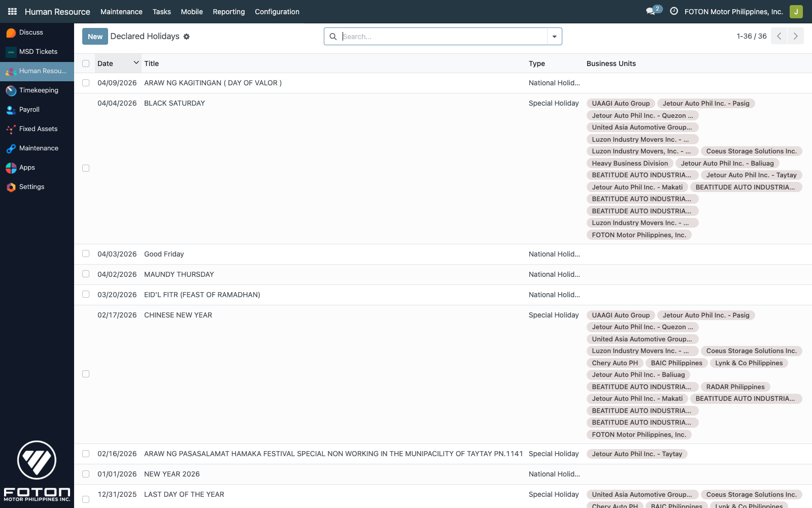Open the user avatar menu
Screen dimensions: 812x508
796,11
